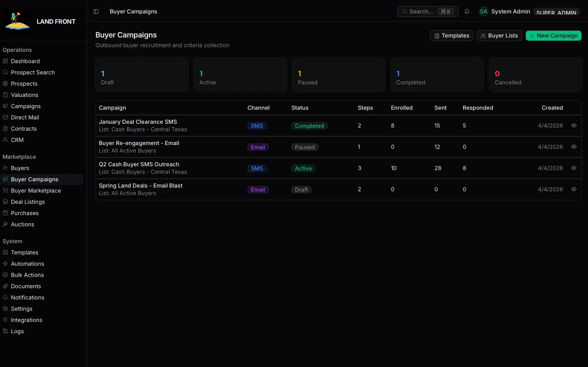Viewport: 588px width, 367px height.
Task: Open the notifications bell icon
Action: 467,12
